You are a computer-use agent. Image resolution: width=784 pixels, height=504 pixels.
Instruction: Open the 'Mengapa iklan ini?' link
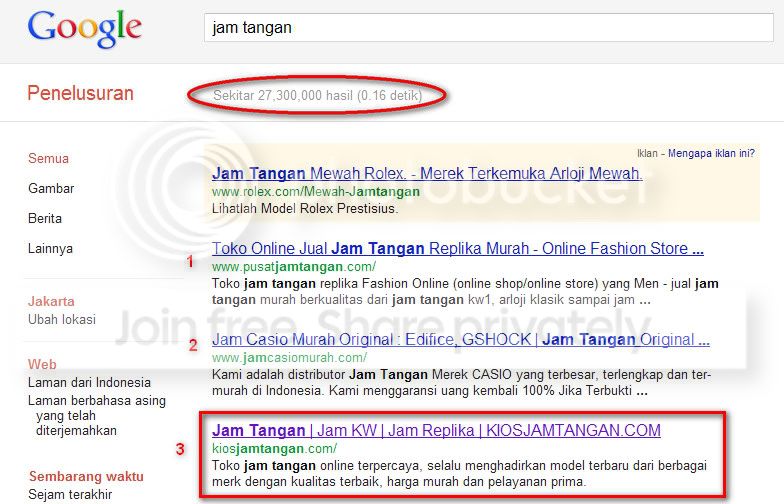point(712,154)
